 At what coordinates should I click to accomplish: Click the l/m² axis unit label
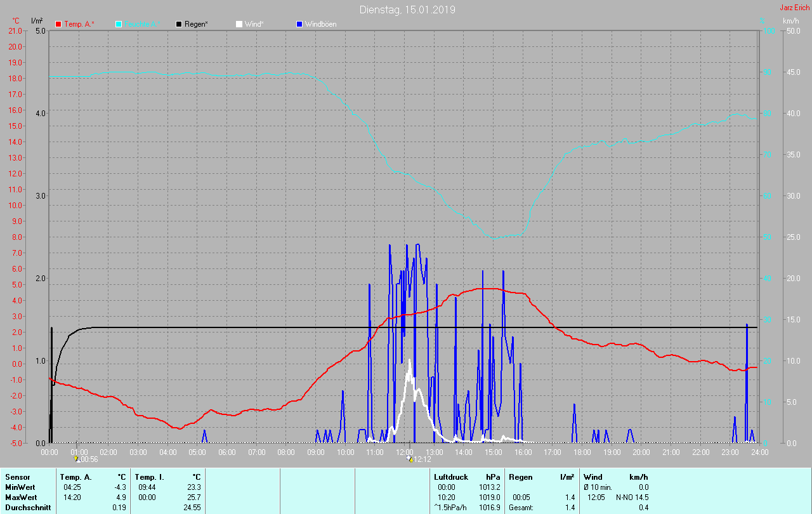pos(37,21)
